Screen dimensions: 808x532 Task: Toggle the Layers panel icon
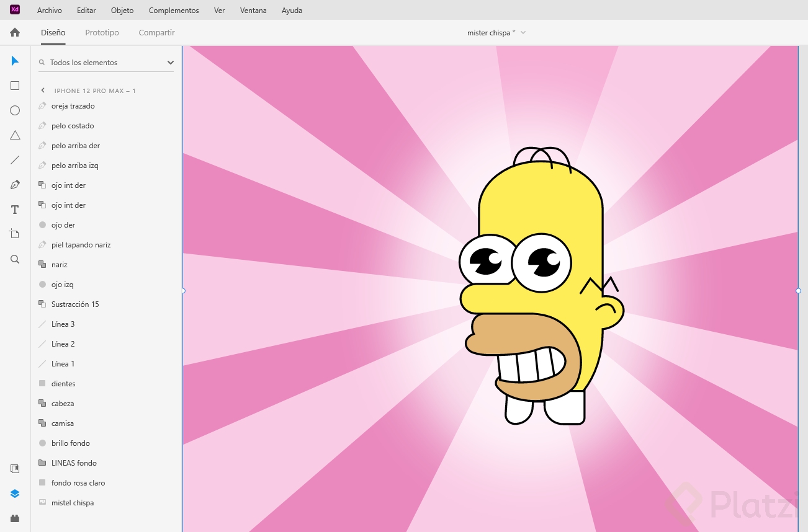pos(15,494)
